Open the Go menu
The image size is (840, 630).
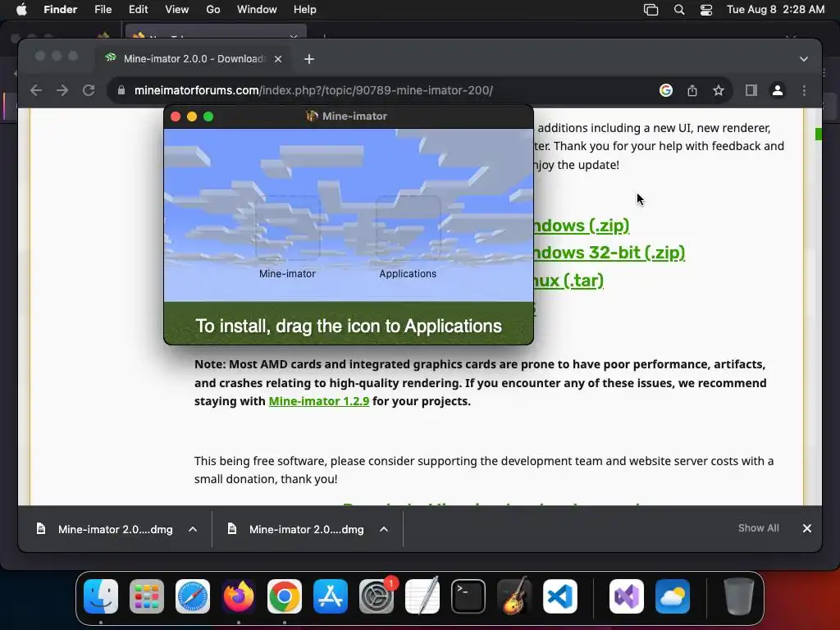tap(213, 10)
